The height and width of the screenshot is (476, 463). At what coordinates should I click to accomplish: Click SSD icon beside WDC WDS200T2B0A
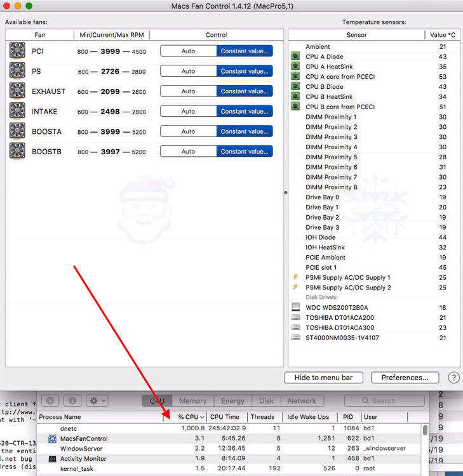295,307
